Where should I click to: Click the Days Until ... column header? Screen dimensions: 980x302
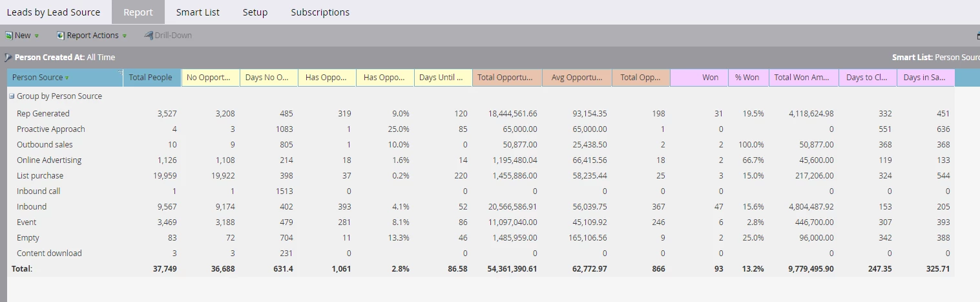click(443, 78)
